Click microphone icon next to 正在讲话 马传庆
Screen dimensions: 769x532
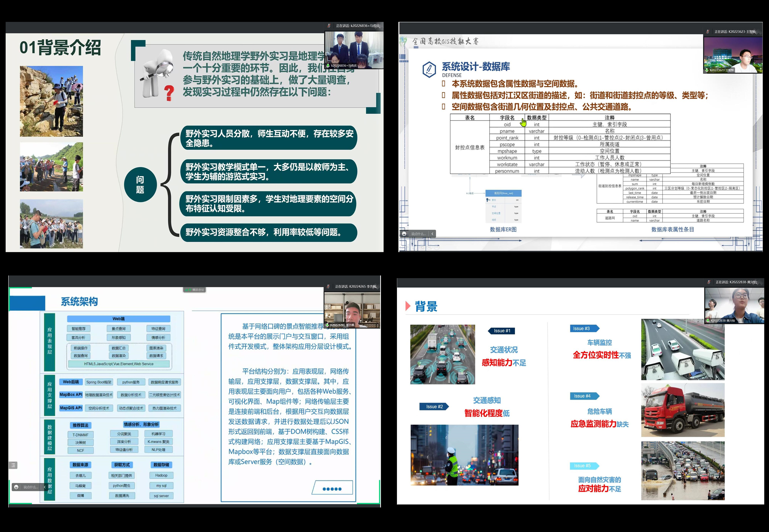point(329,26)
